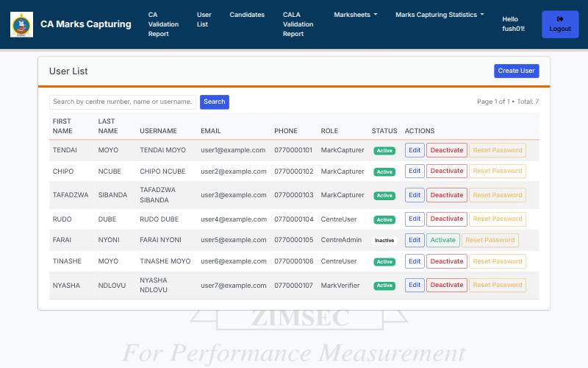The height and width of the screenshot is (368, 588).
Task: Deactivate user RUDO DUBE
Action: pos(446,219)
